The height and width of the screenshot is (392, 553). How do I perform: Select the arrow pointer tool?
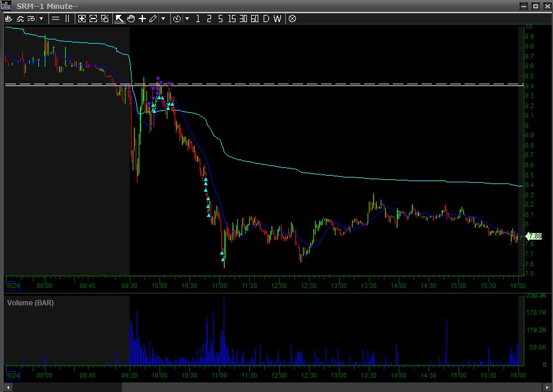pyautogui.click(x=119, y=19)
